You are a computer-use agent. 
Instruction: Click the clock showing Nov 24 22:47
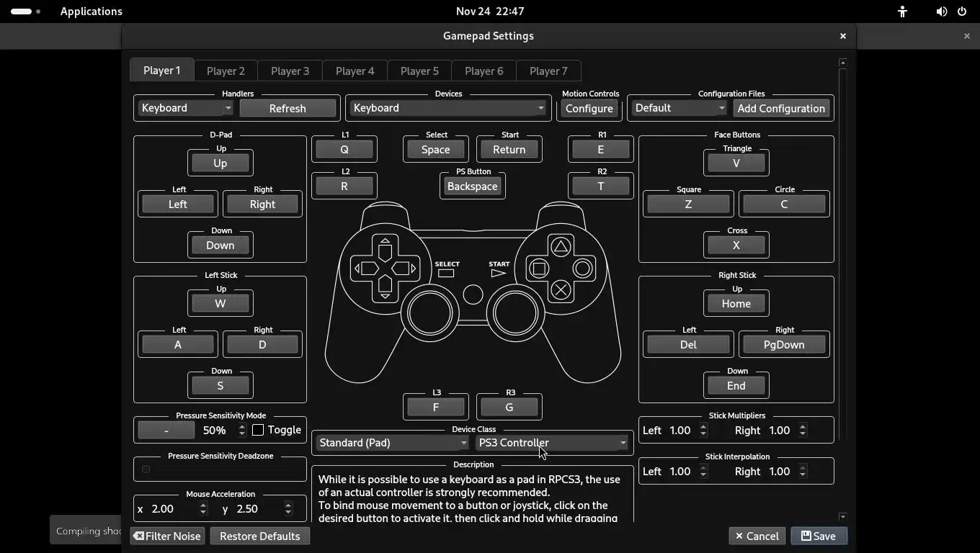490,12
